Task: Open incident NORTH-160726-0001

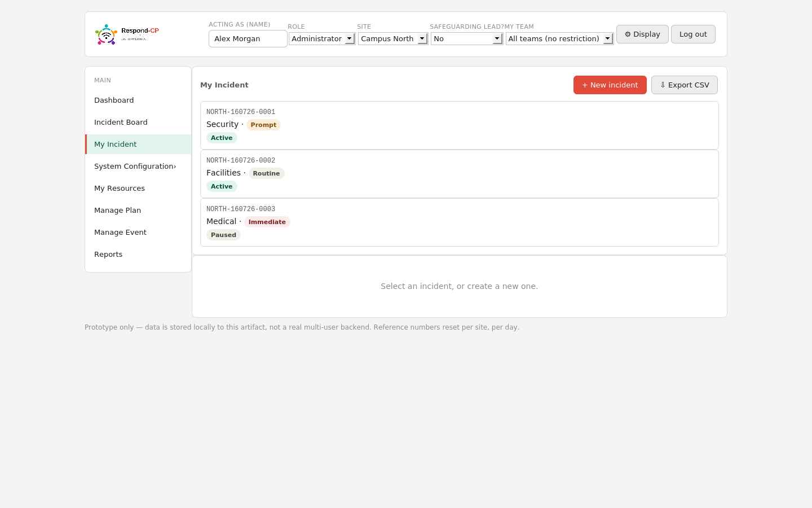Action: (460, 125)
